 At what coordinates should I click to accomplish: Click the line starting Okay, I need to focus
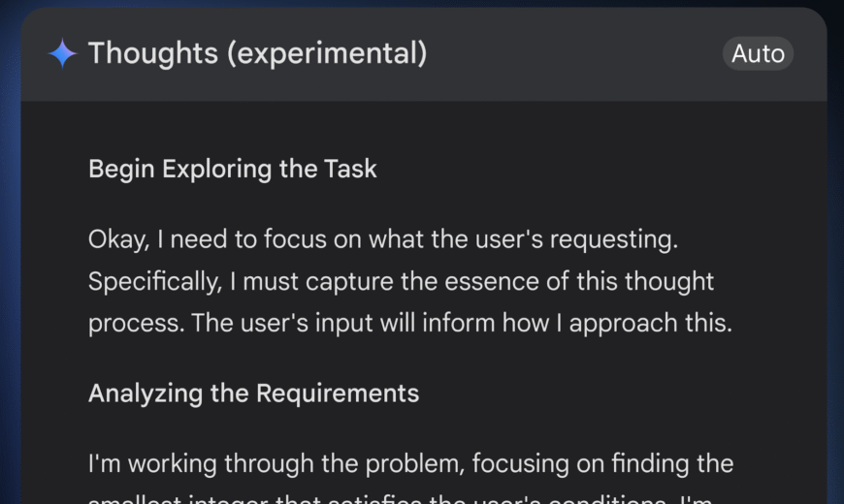pos(383,239)
